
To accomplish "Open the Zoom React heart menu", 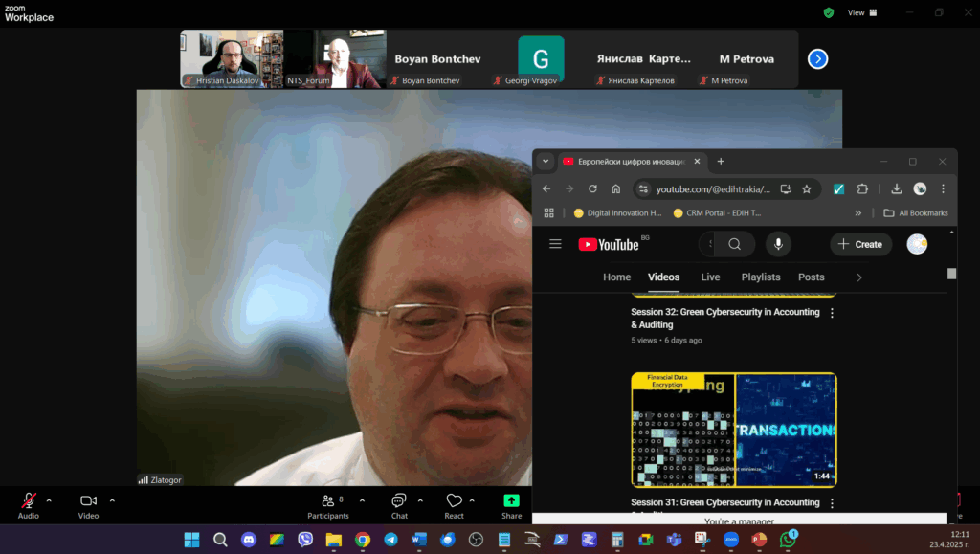I will click(454, 505).
